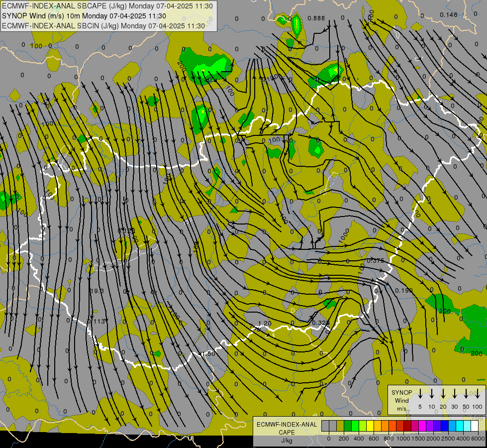This screenshot has width=487, height=448.
Task: Click the 6000 tick label in legend
Action: pos(478,439)
